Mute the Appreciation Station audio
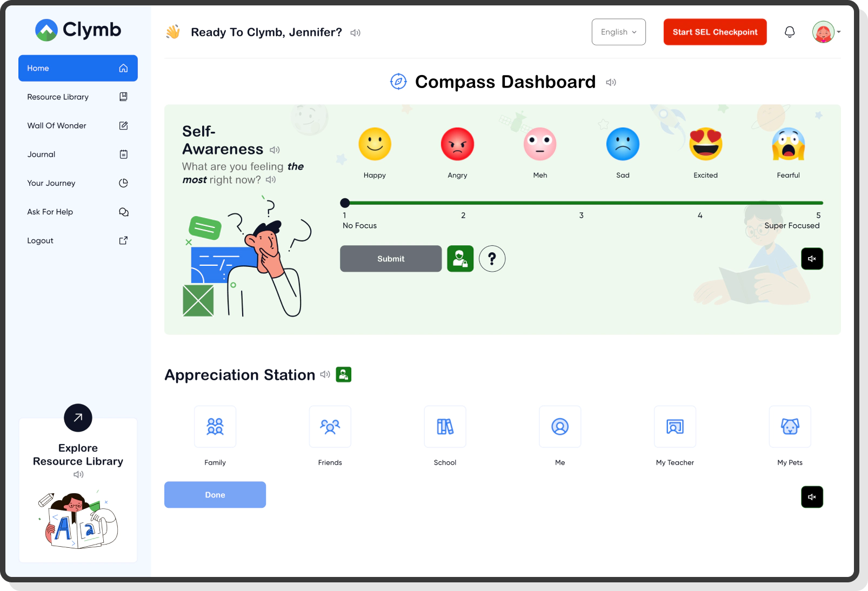 click(x=812, y=496)
